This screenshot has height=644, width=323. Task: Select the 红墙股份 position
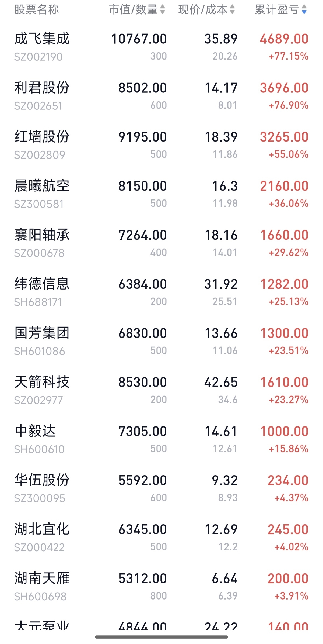click(161, 145)
